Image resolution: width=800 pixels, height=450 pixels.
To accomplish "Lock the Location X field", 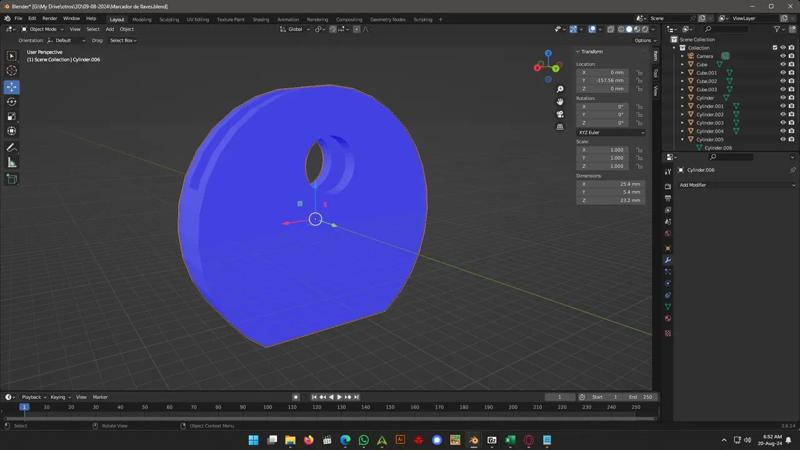I will coord(639,72).
